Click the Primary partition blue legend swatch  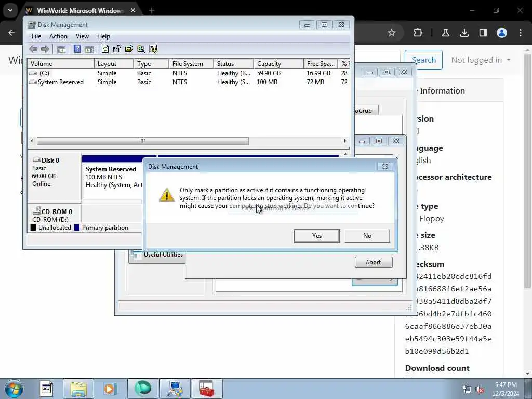pos(77,228)
